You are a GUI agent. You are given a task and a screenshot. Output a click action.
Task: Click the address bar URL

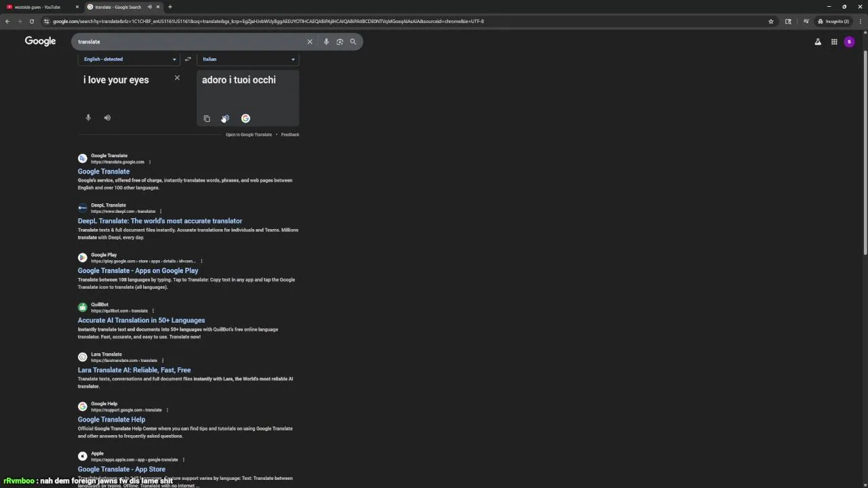269,21
